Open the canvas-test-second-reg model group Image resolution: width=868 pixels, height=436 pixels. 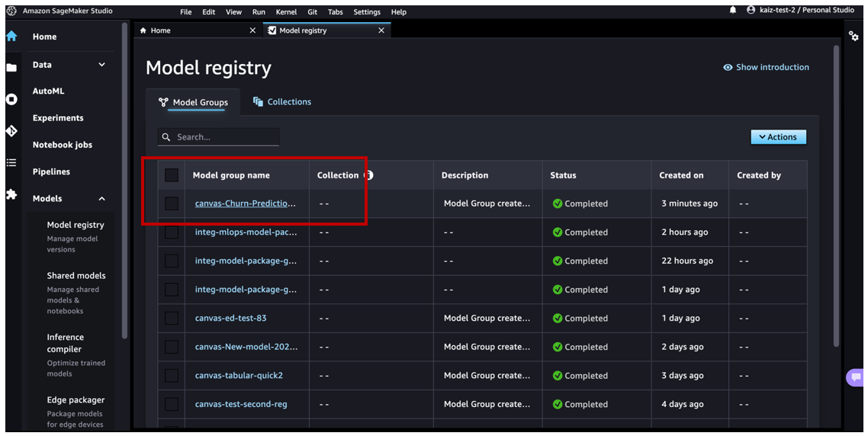coord(241,404)
